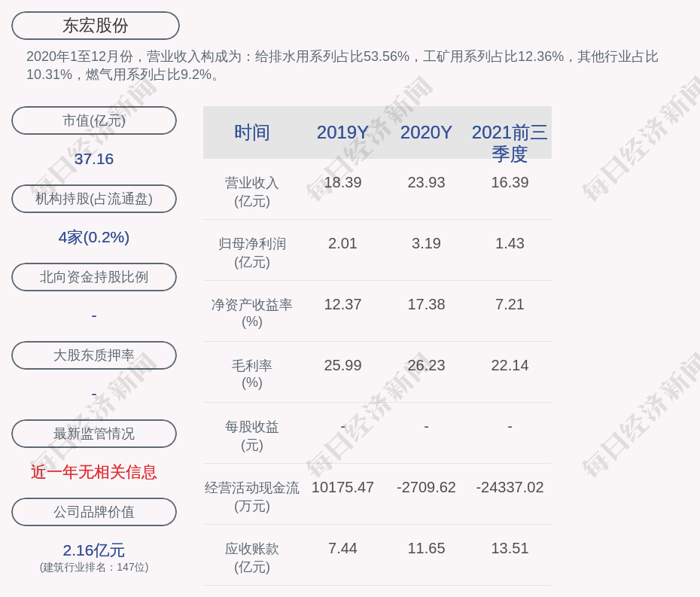Viewport: 700px width, 597px height.
Task: Click cash flow value -24337.02
Action: (510, 487)
